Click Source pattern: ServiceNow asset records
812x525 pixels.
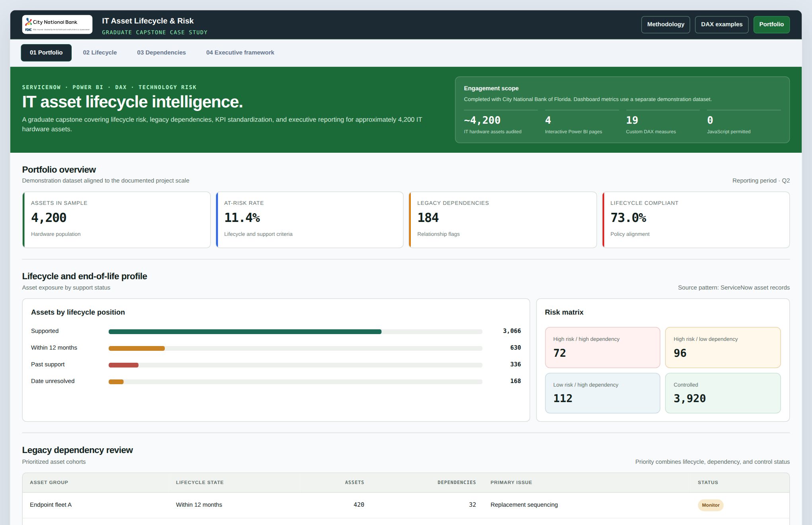tap(734, 288)
